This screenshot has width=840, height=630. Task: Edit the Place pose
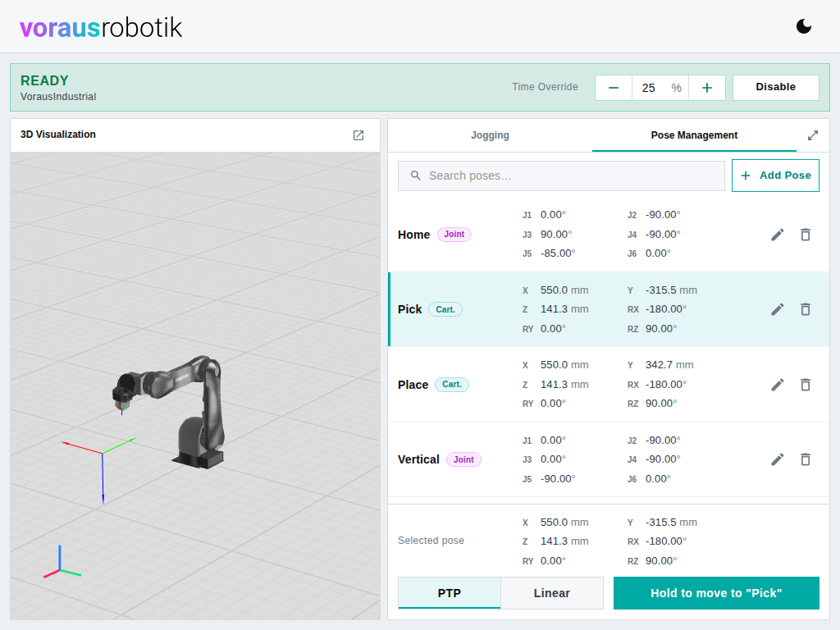778,385
